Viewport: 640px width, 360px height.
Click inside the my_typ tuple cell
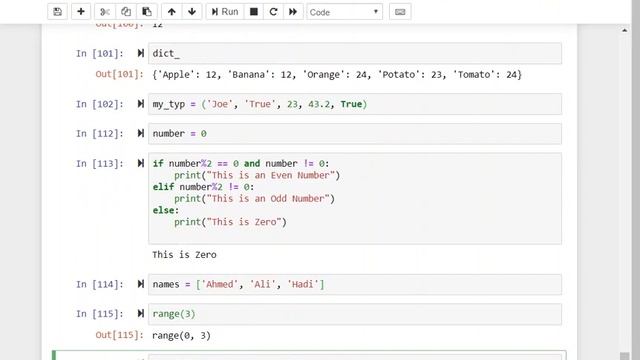pyautogui.click(x=355, y=104)
